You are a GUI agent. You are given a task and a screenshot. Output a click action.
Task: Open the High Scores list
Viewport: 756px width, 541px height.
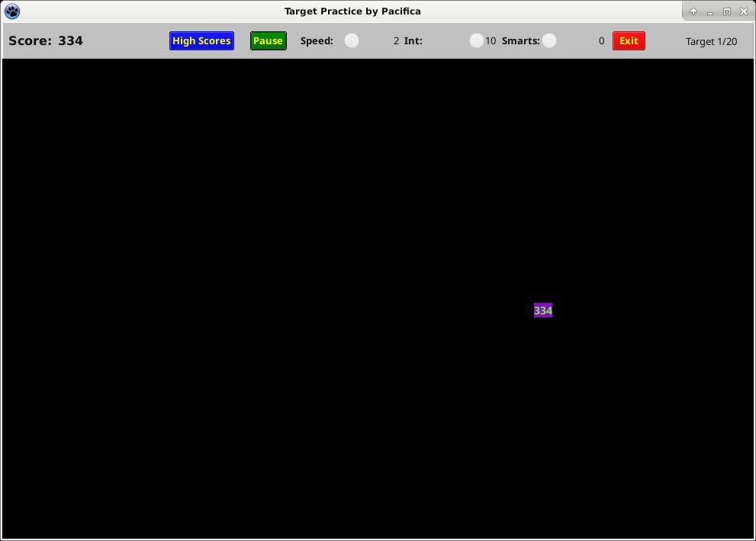point(201,41)
